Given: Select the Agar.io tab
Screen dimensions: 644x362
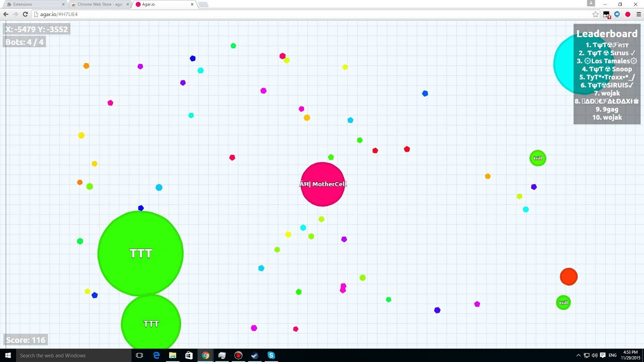Looking at the screenshot, I should pyautogui.click(x=164, y=4).
